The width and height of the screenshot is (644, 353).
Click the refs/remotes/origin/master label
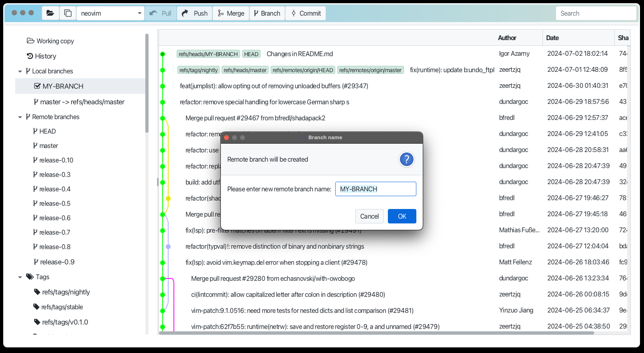click(x=370, y=70)
